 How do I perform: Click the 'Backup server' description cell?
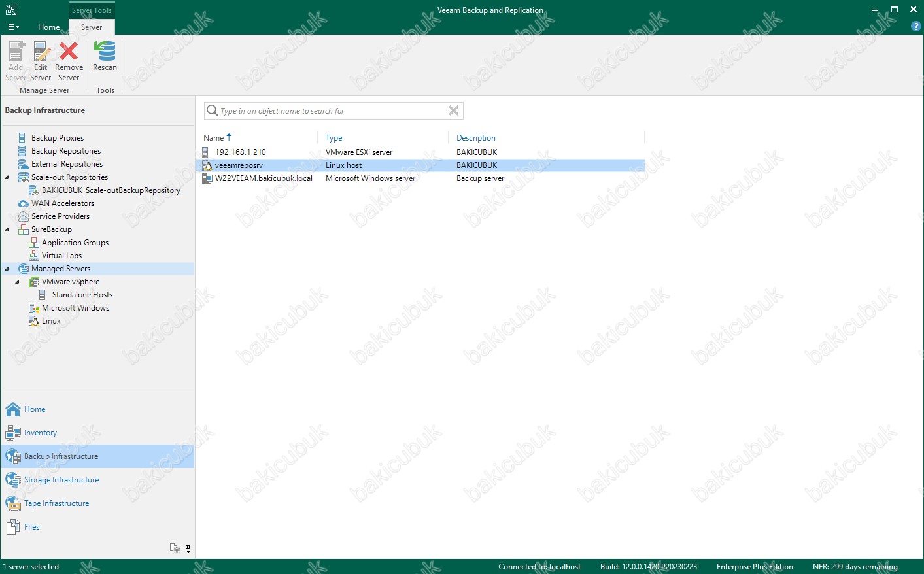480,178
